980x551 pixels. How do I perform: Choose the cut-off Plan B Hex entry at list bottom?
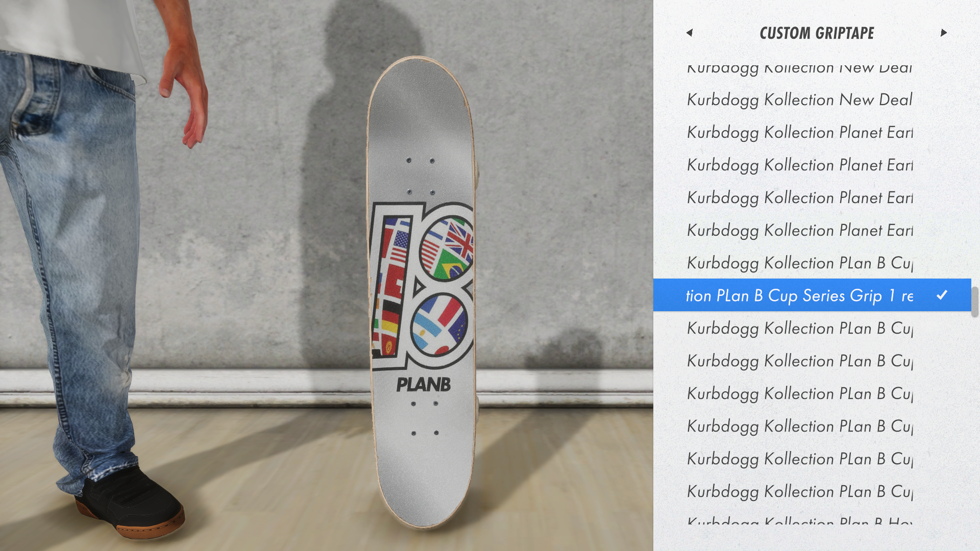pos(800,520)
